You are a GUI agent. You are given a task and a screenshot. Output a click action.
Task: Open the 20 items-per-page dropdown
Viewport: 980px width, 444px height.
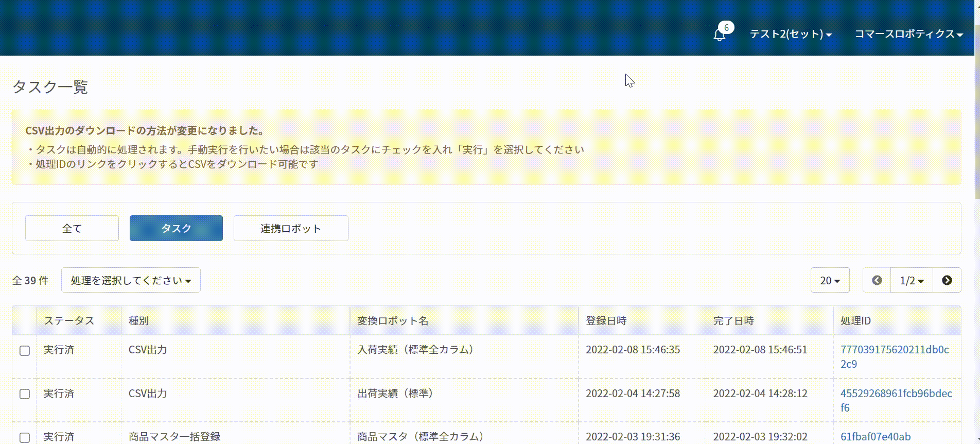tap(830, 280)
